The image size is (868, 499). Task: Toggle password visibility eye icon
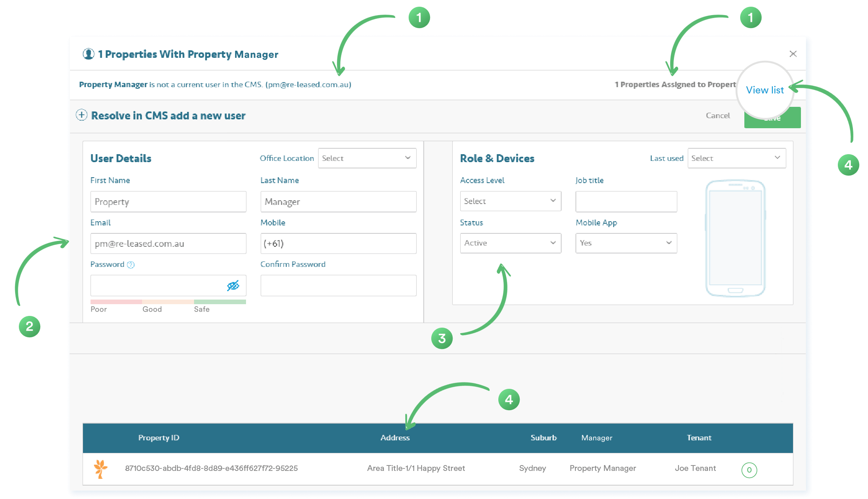(233, 285)
